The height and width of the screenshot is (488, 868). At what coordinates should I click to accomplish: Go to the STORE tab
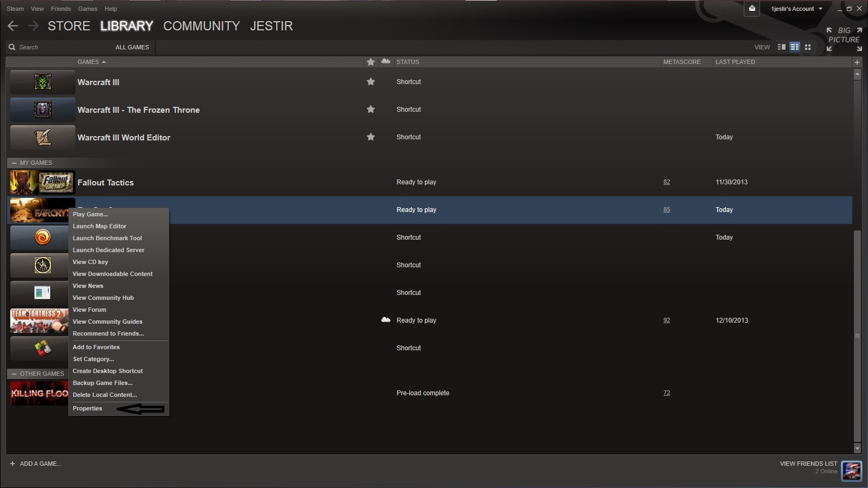tap(69, 26)
